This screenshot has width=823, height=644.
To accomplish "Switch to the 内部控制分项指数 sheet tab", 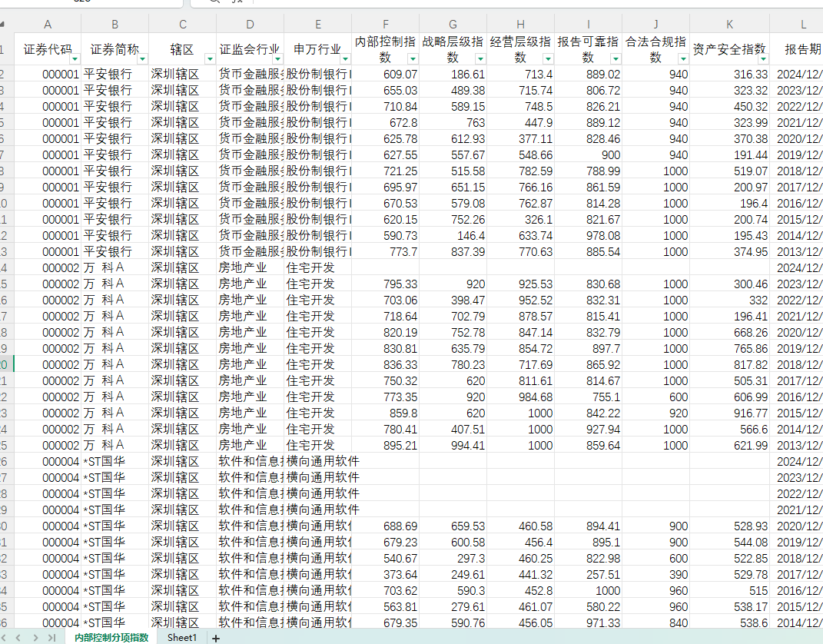I will (111, 638).
